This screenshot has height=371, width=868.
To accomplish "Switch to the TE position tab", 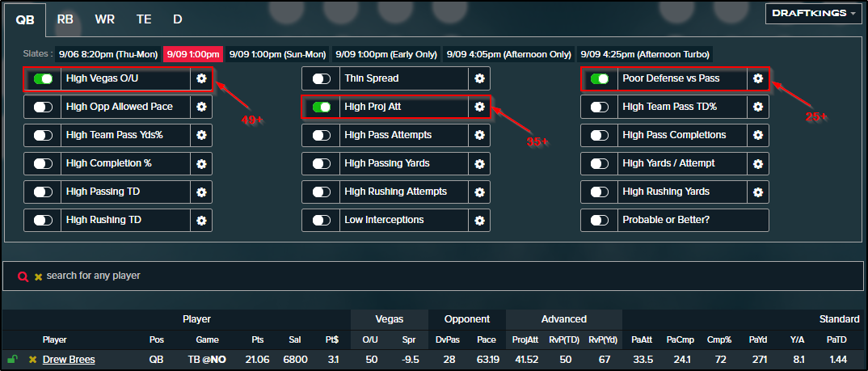I will tap(144, 19).
